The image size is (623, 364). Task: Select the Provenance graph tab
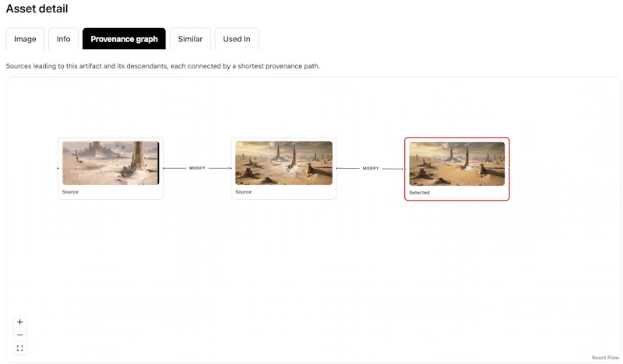coord(124,39)
